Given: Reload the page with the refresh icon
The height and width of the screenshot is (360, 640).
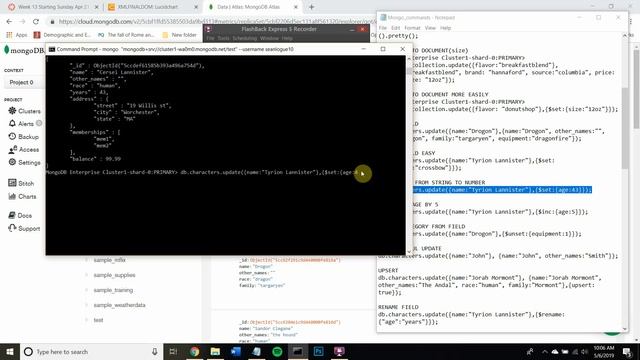Looking at the screenshot, I should pyautogui.click(x=36, y=21).
